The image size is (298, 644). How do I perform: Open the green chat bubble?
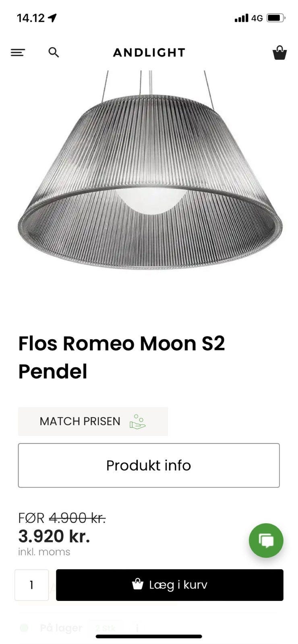266,540
